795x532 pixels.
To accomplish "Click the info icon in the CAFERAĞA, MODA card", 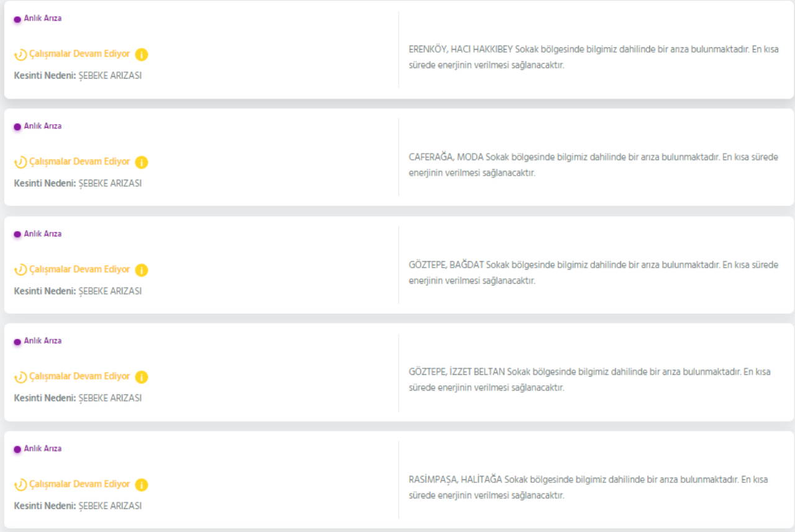I will point(142,163).
